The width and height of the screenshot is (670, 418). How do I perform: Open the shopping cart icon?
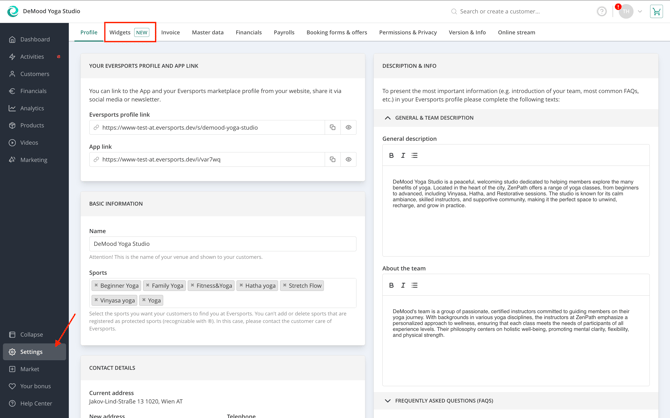pyautogui.click(x=656, y=12)
